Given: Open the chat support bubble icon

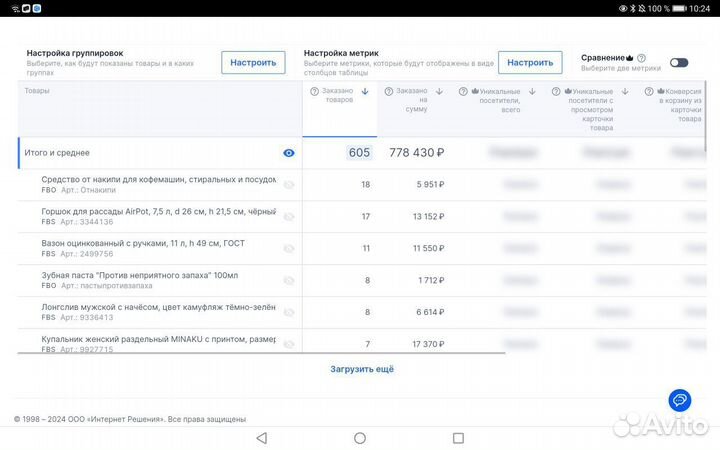Looking at the screenshot, I should coord(680,400).
